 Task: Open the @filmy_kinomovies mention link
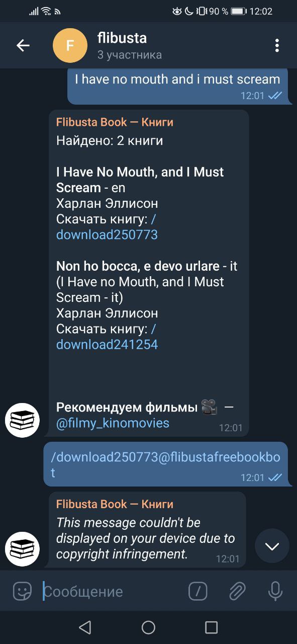tap(113, 423)
